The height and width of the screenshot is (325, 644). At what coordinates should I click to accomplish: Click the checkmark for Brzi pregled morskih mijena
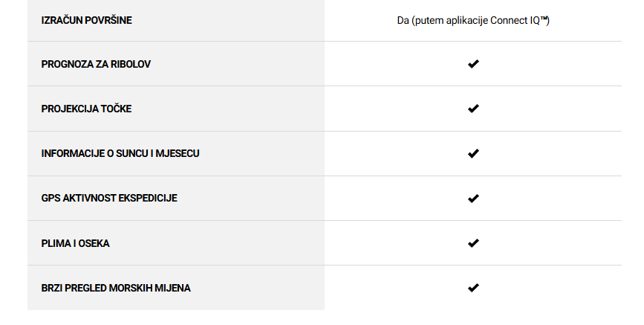click(x=473, y=288)
